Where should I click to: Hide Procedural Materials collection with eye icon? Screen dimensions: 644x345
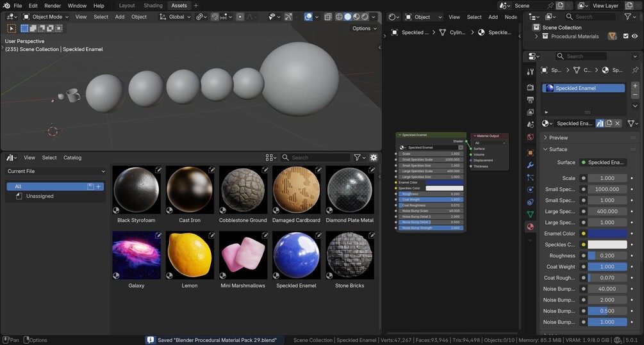coord(635,36)
